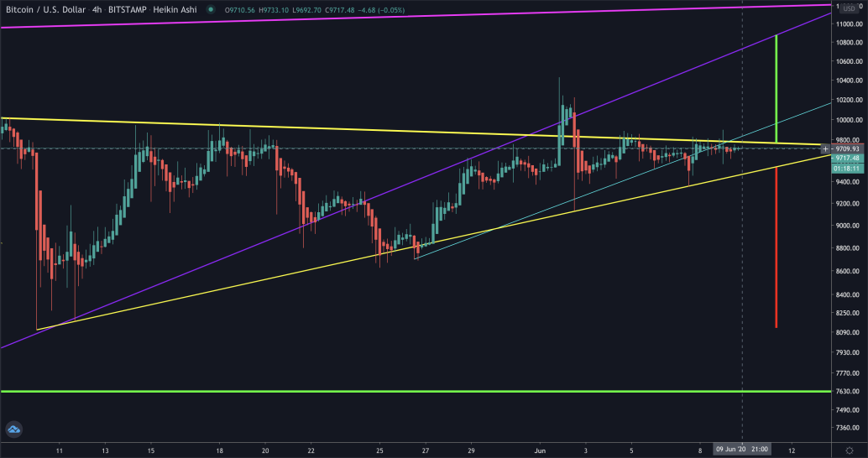Image resolution: width=868 pixels, height=458 pixels.
Task: Click the open value O9710.56
Action: tap(240, 10)
